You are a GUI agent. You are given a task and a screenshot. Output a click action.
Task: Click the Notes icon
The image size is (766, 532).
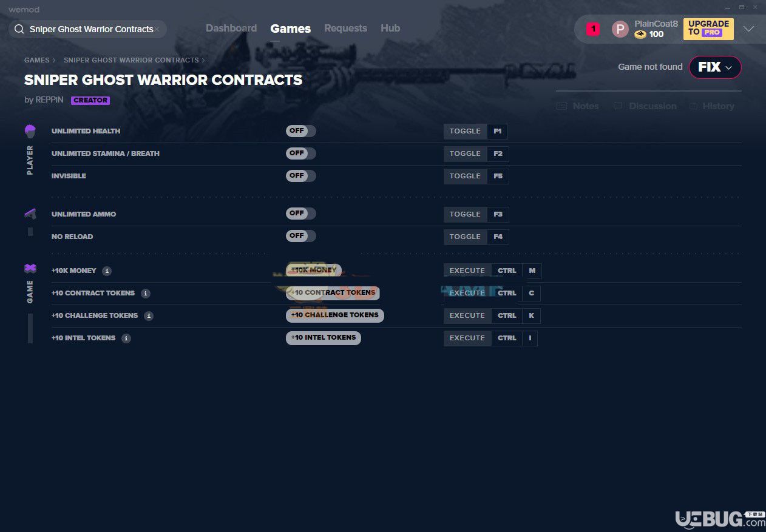coord(561,106)
